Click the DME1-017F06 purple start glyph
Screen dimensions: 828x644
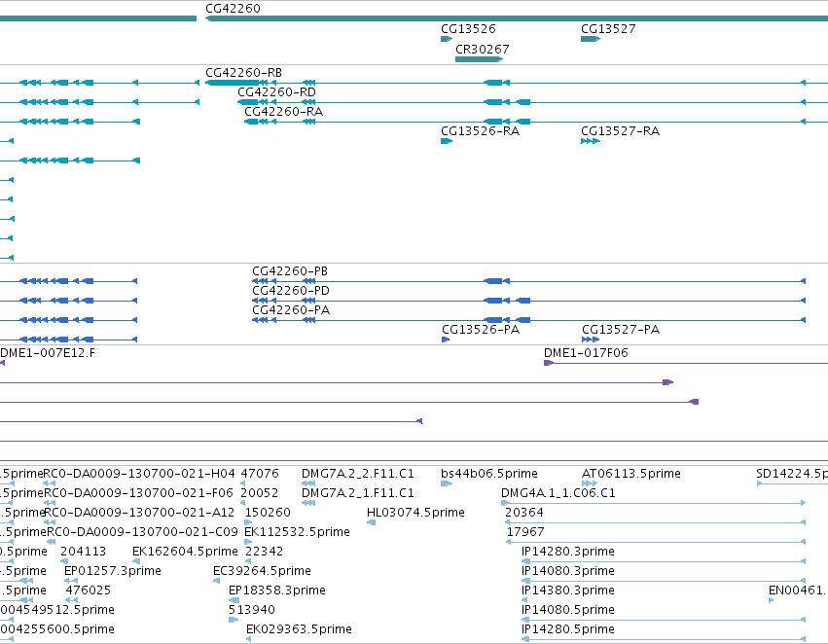[x=548, y=363]
